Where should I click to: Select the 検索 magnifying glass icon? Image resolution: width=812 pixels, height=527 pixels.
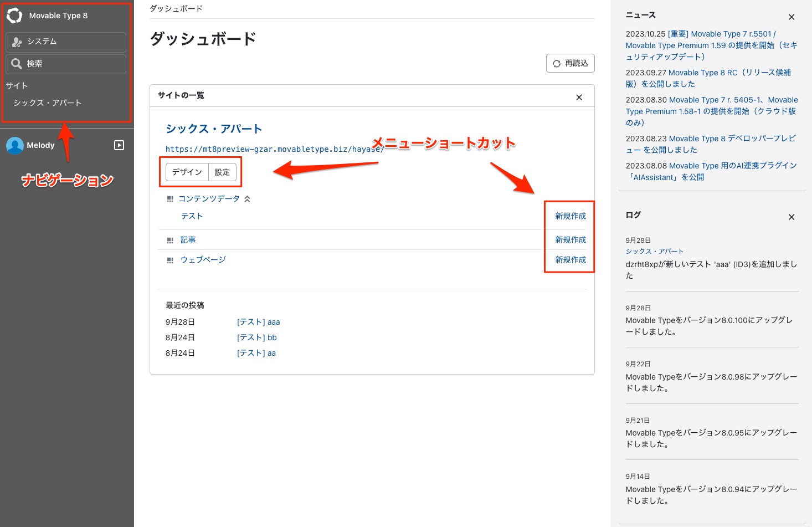coord(17,64)
